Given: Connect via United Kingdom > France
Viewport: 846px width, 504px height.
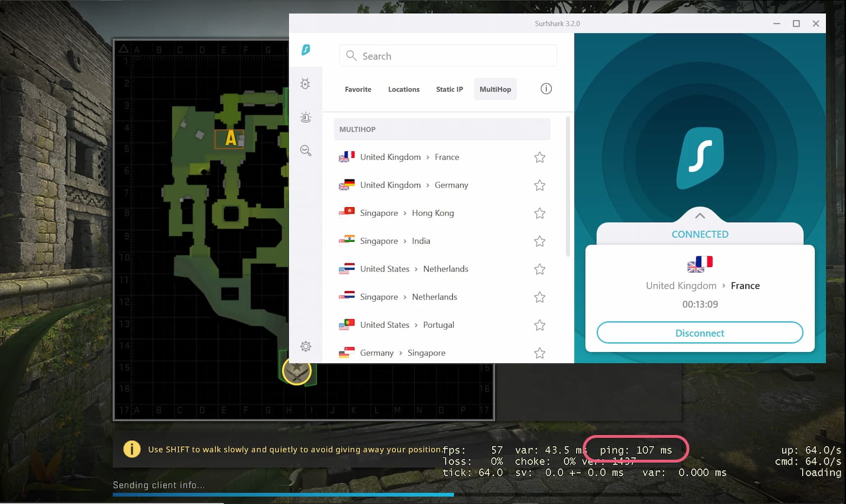Looking at the screenshot, I should [442, 157].
